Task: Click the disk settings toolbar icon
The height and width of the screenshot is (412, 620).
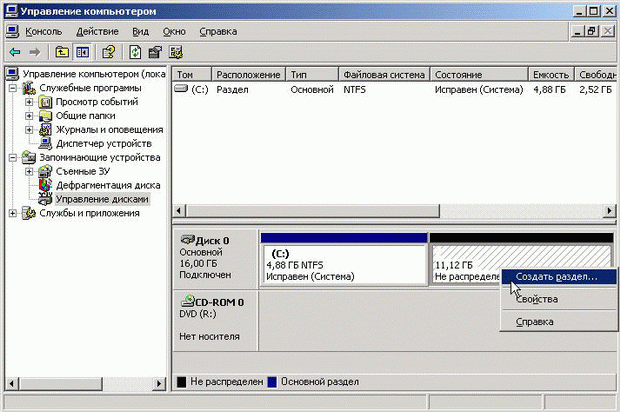Action: 176,52
